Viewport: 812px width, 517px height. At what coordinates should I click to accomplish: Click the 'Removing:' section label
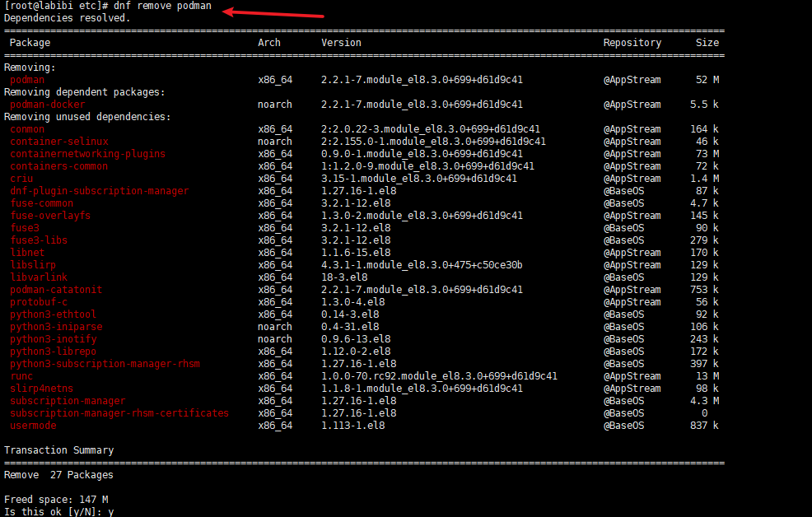point(30,68)
